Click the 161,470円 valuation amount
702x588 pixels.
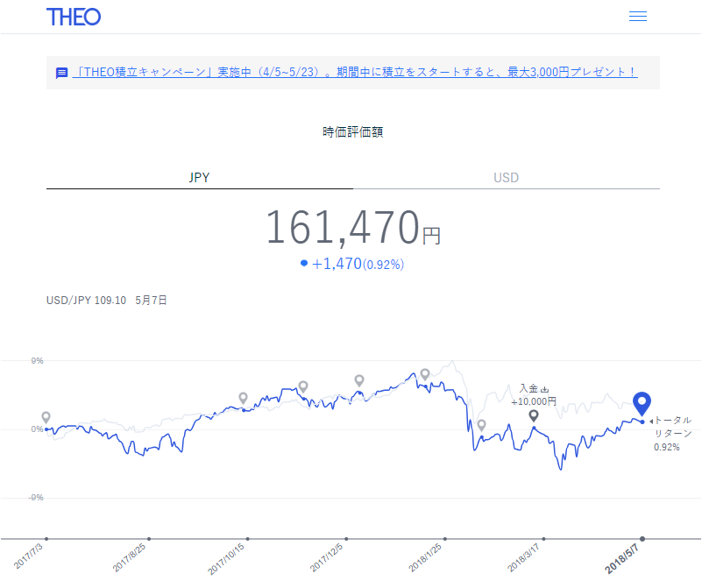[x=353, y=227]
